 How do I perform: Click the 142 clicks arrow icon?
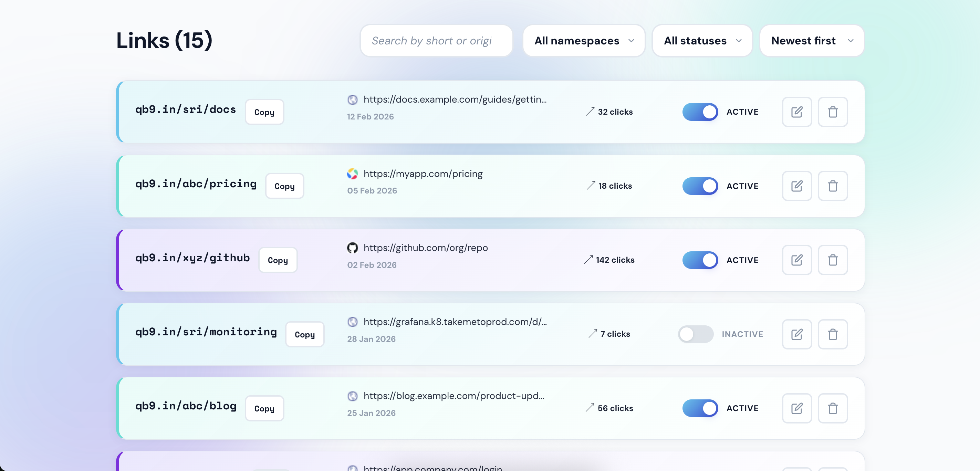pyautogui.click(x=588, y=260)
